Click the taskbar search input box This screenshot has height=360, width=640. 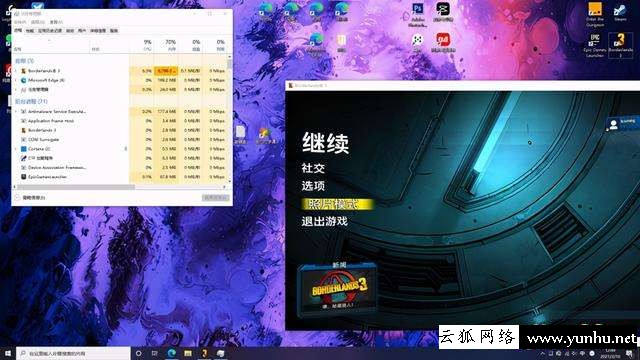tap(73, 353)
